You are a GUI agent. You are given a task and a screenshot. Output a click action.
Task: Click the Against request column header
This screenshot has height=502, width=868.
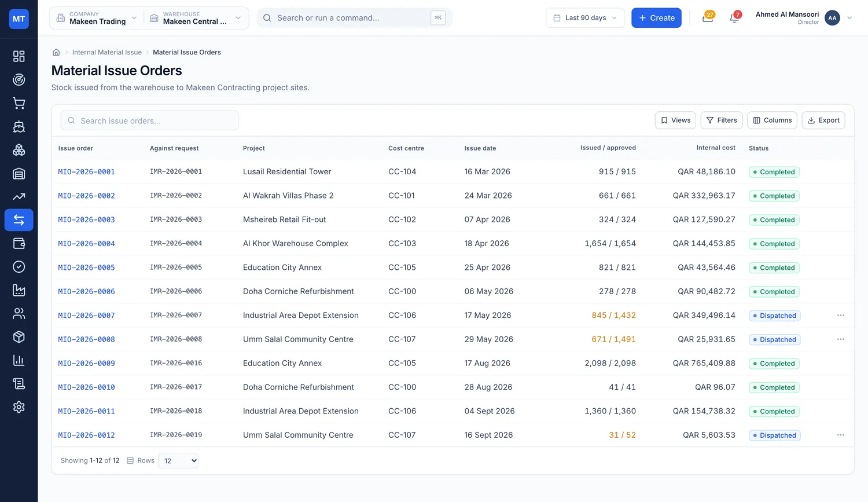[174, 148]
